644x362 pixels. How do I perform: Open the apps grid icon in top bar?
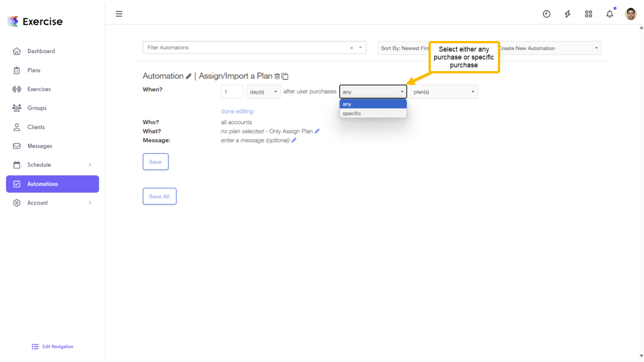[x=588, y=14]
